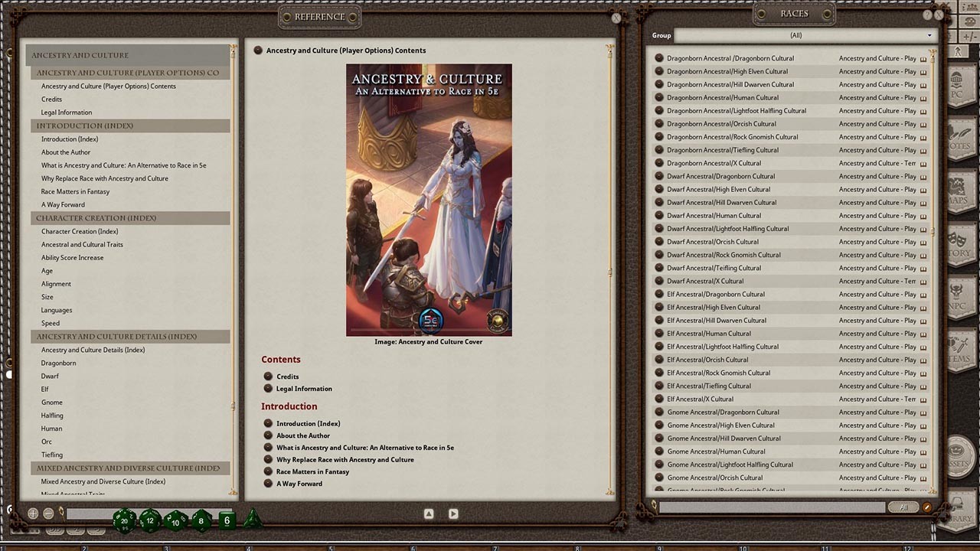The height and width of the screenshot is (551, 980).
Task: Roll the green d20 die
Action: [x=123, y=520]
